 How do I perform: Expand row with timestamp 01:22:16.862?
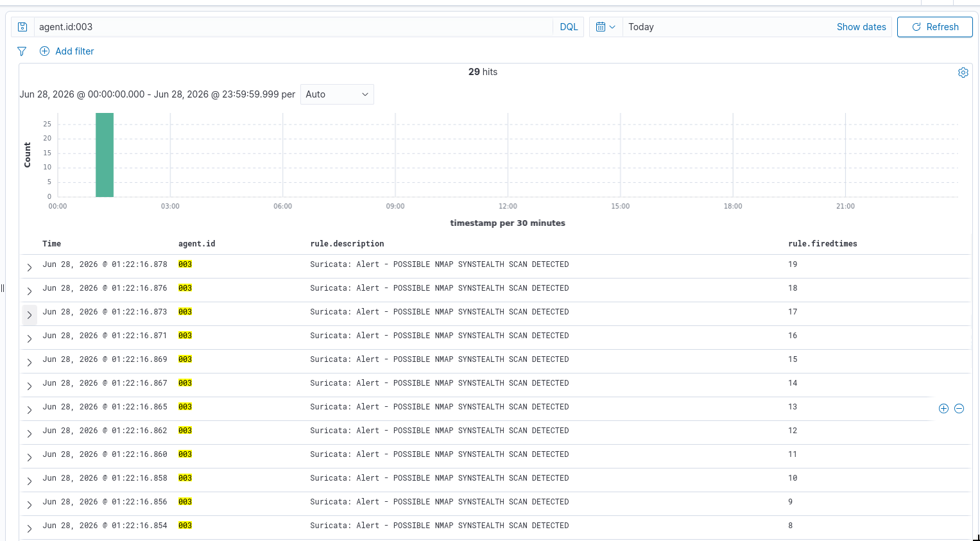coord(30,434)
